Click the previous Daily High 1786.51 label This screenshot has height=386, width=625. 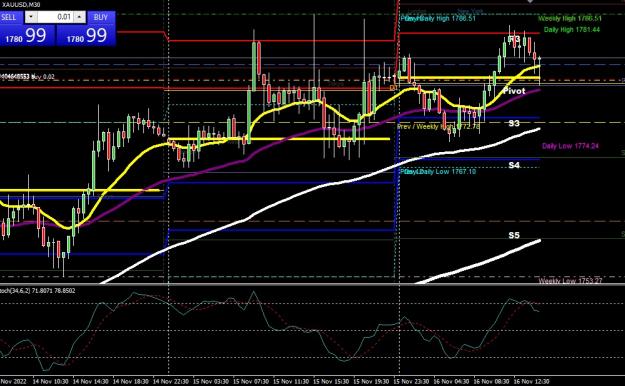(438, 18)
